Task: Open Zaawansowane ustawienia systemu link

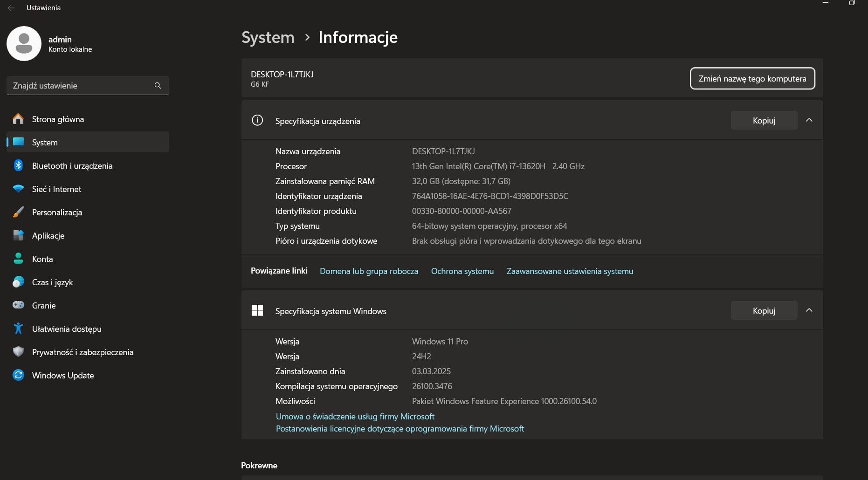Action: tap(570, 271)
